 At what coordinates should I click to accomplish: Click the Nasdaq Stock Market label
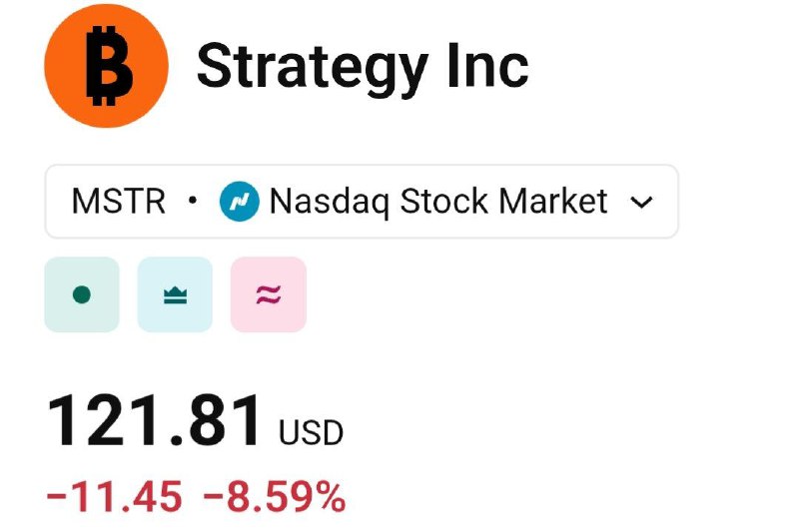coord(438,202)
